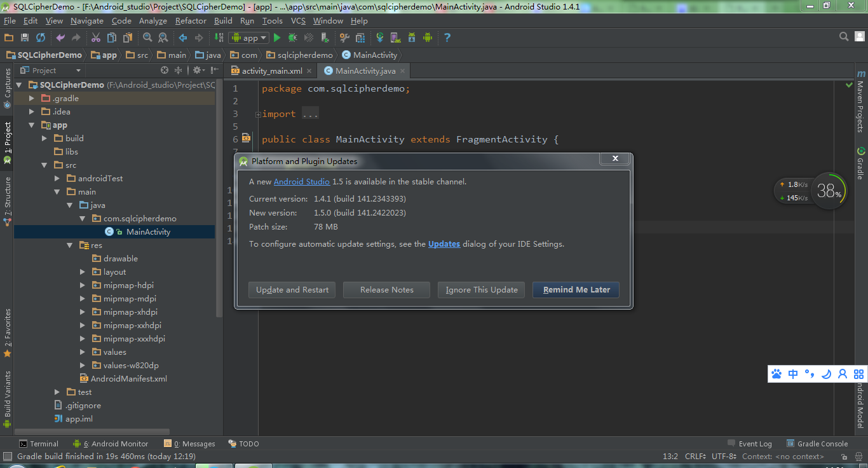Open the Android Studio link in dialog

302,182
